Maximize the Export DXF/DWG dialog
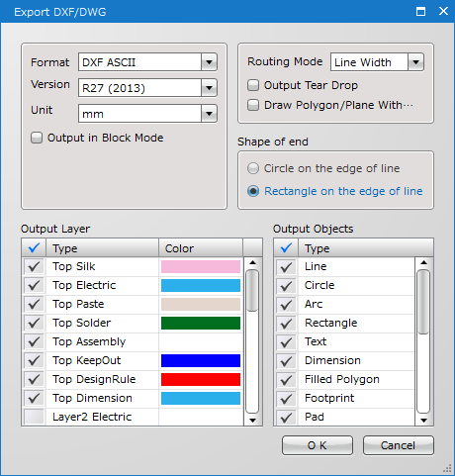 420,12
